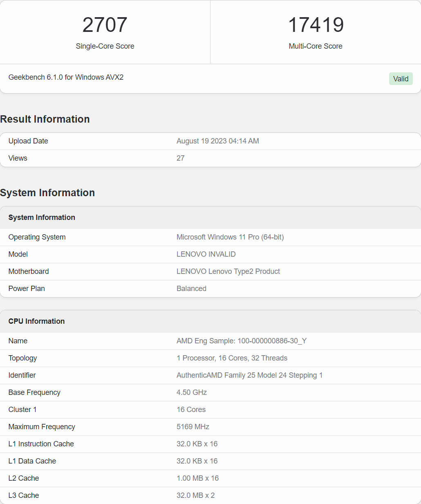Image resolution: width=421 pixels, height=504 pixels.
Task: Click the Topology value with 16 Cores
Action: (x=232, y=358)
